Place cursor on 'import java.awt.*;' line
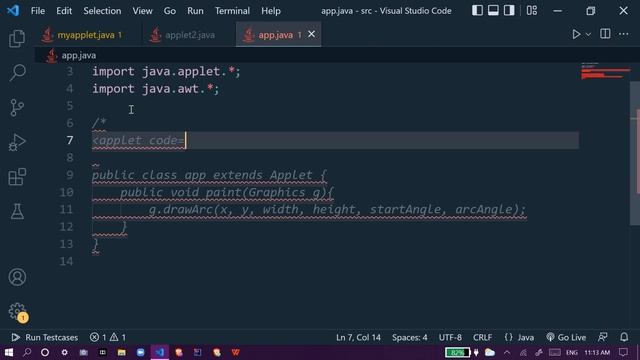 pyautogui.click(x=156, y=89)
